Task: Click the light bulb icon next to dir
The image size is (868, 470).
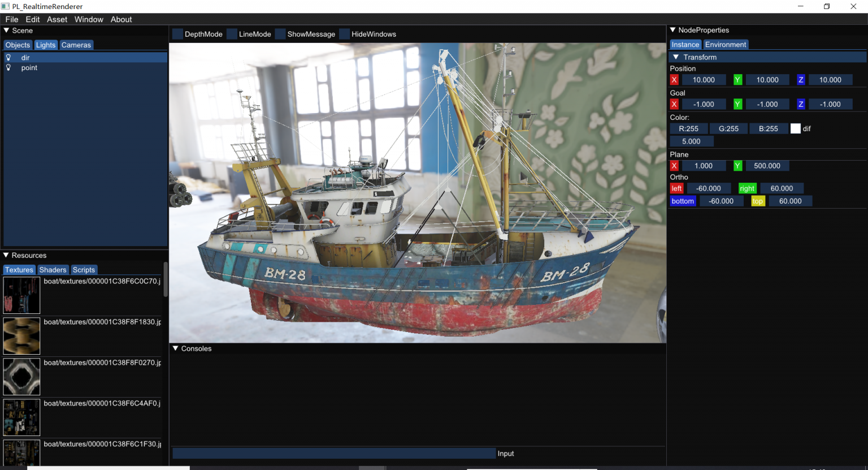Action: pyautogui.click(x=8, y=58)
